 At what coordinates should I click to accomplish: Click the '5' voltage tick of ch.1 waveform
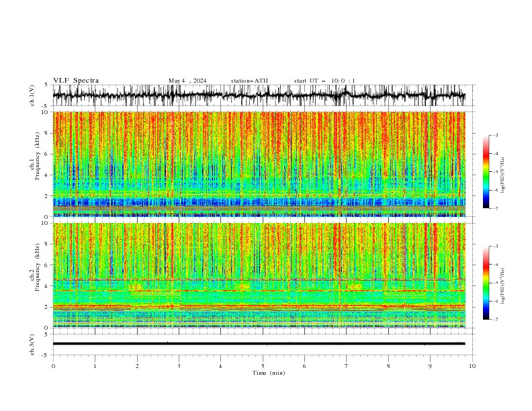(x=47, y=85)
